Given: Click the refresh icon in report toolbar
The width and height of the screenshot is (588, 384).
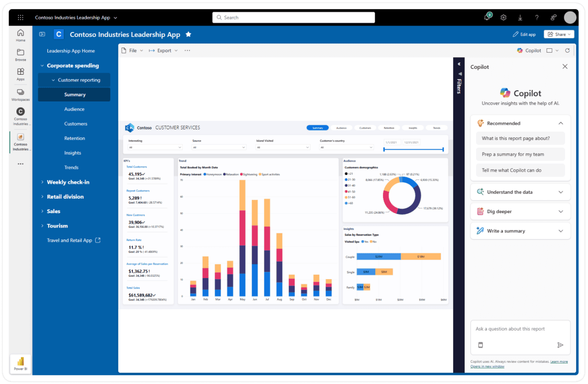Looking at the screenshot, I should point(567,51).
